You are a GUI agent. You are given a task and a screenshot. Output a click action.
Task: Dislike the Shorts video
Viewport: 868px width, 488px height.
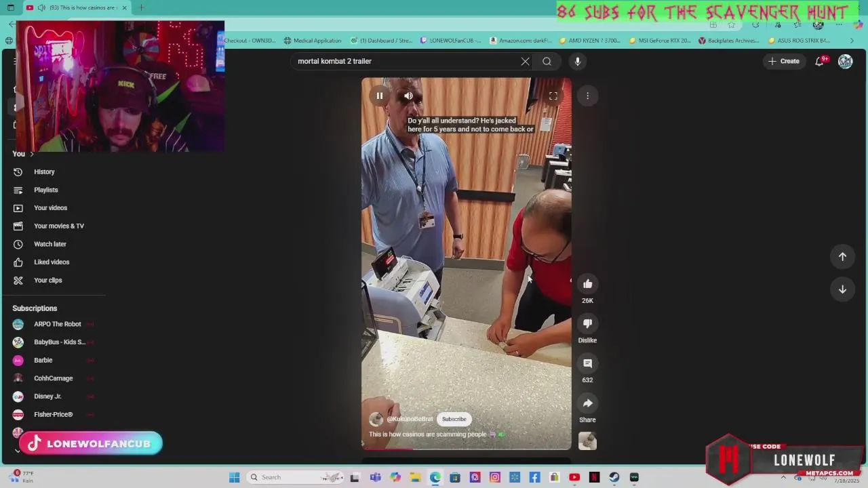588,323
